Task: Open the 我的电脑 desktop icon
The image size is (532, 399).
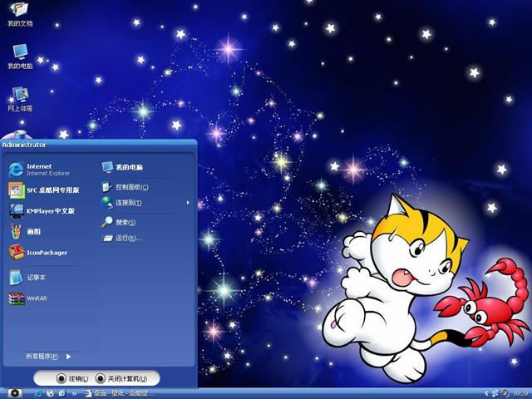Action: click(x=20, y=57)
